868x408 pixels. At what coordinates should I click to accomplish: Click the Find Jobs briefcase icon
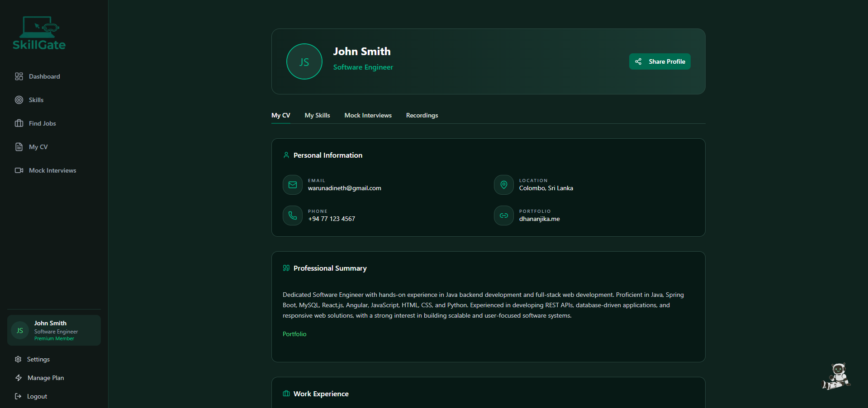pyautogui.click(x=19, y=123)
